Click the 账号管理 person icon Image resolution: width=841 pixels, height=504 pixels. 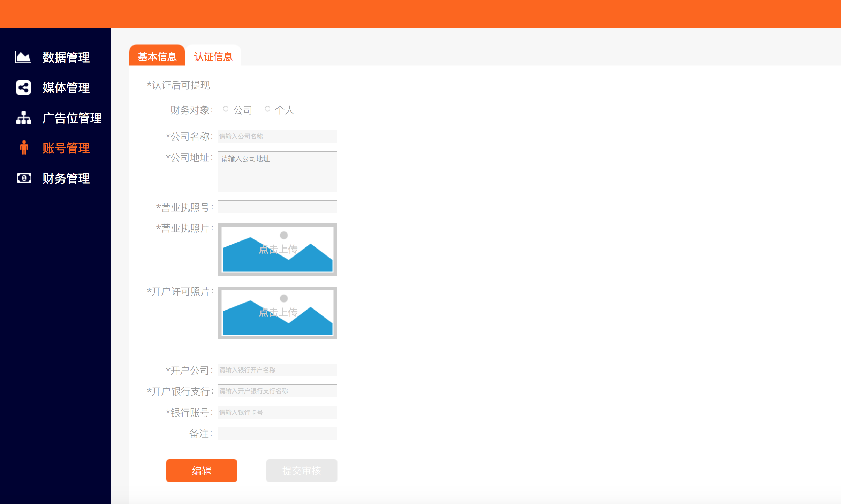(24, 148)
